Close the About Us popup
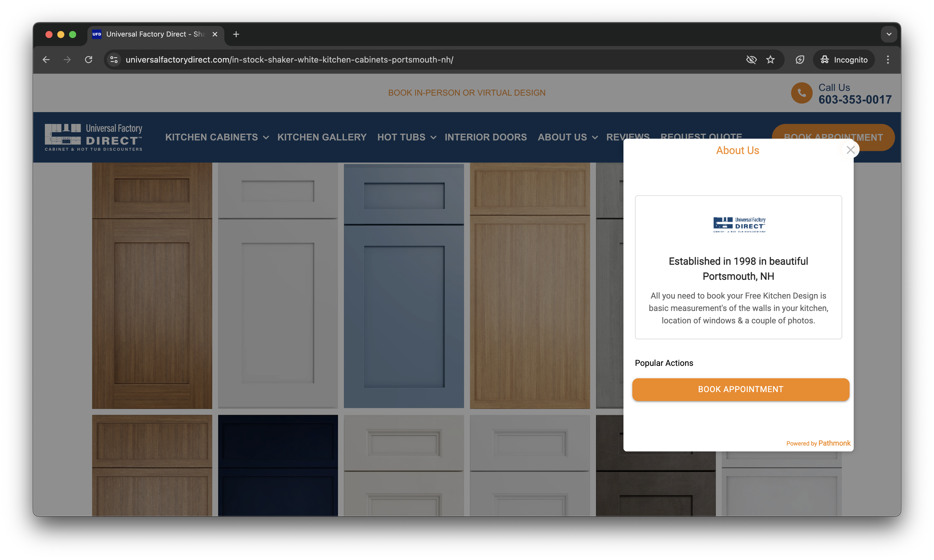 (x=850, y=150)
